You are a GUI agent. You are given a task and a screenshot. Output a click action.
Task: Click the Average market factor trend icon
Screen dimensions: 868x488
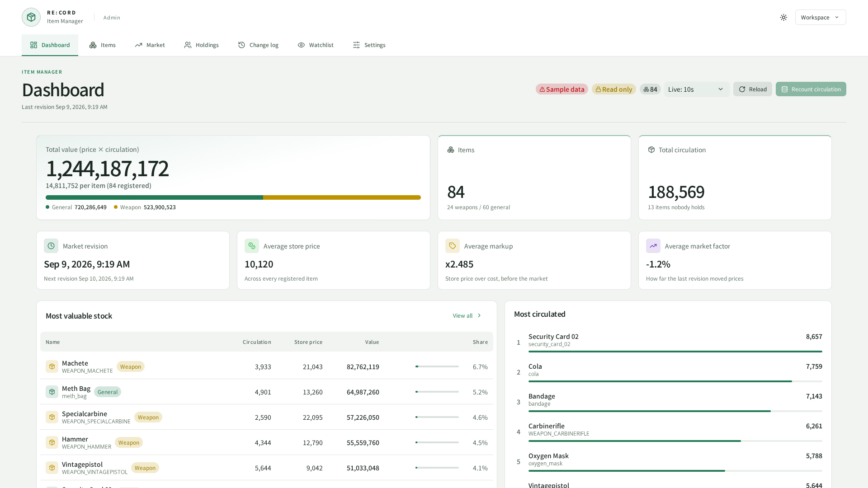pyautogui.click(x=653, y=246)
